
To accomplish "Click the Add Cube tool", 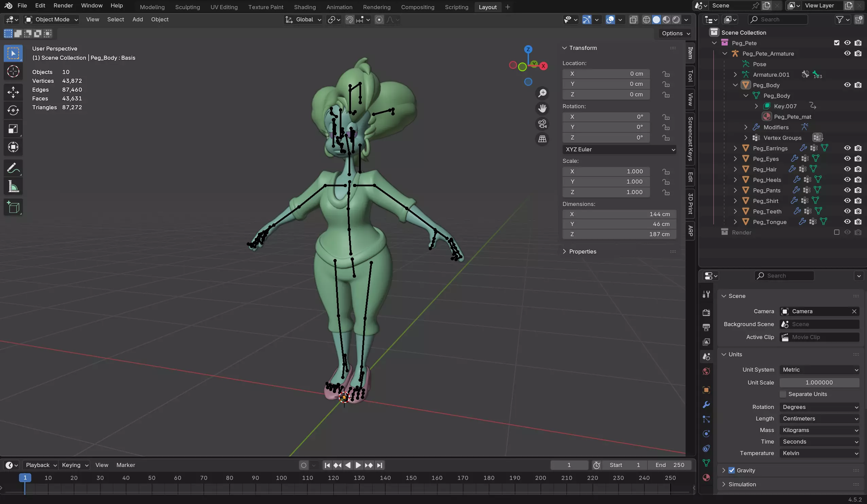I will tap(13, 207).
